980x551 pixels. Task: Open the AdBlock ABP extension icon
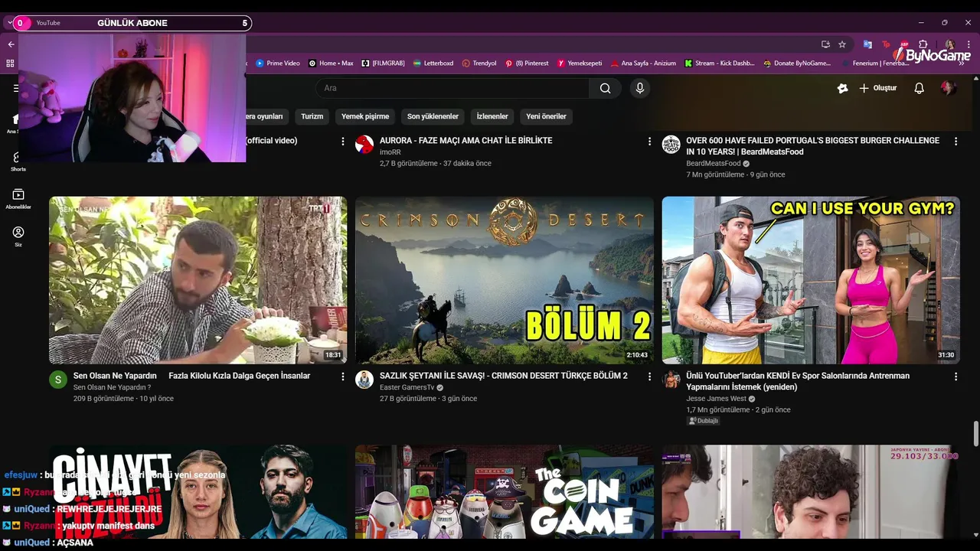(904, 44)
